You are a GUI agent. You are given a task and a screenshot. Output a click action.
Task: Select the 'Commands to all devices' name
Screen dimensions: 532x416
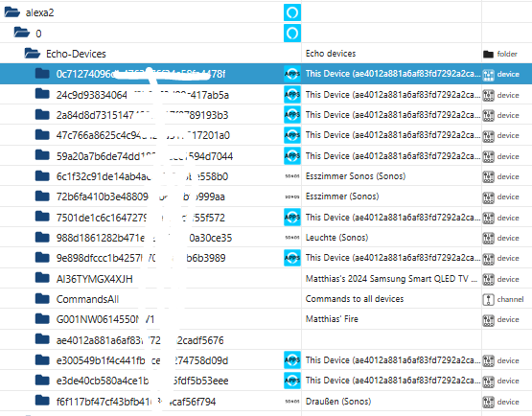355,299
